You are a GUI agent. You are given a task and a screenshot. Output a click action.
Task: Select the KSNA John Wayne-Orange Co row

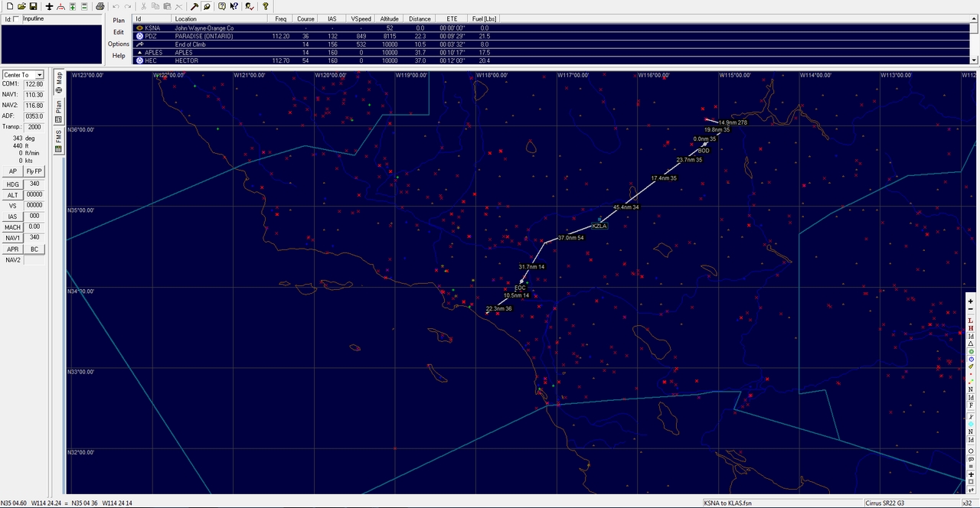[551, 28]
